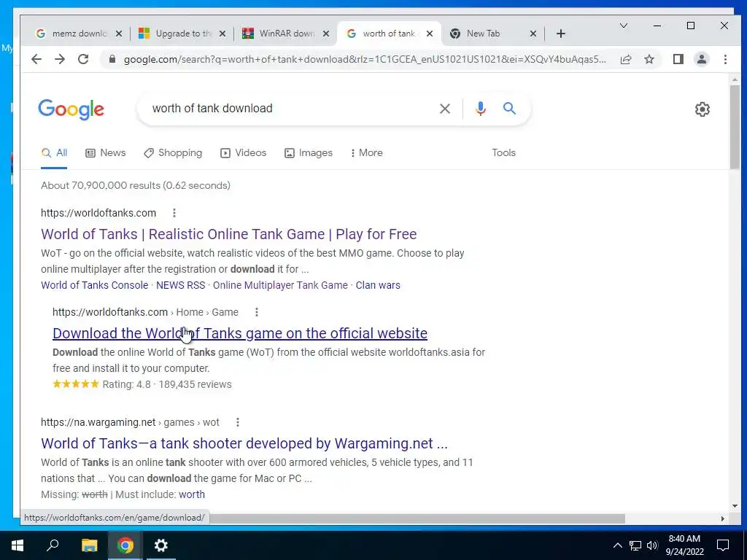Click the vertical page scrollbar thumb
Viewport: 747px width, 560px height.
click(x=734, y=127)
